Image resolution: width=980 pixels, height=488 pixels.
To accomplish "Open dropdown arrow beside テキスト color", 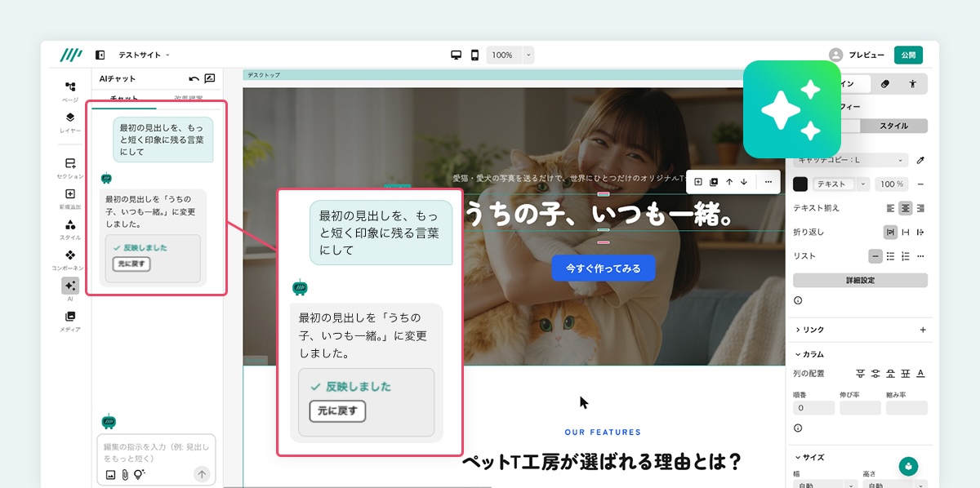I will 862,184.
